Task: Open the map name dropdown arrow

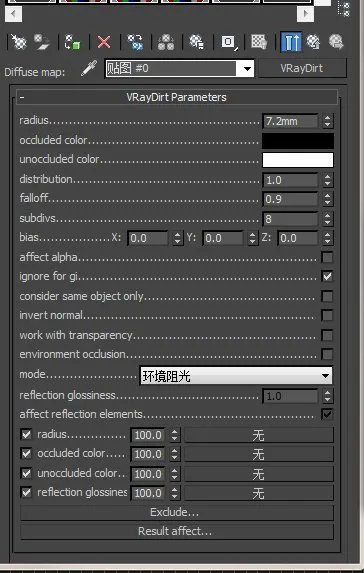Action: click(247, 69)
